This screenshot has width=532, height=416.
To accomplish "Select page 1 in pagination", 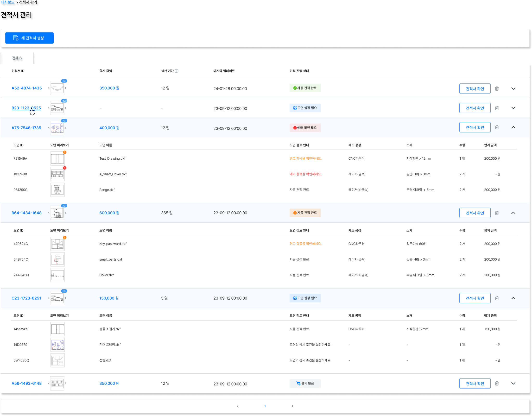I will point(265,406).
